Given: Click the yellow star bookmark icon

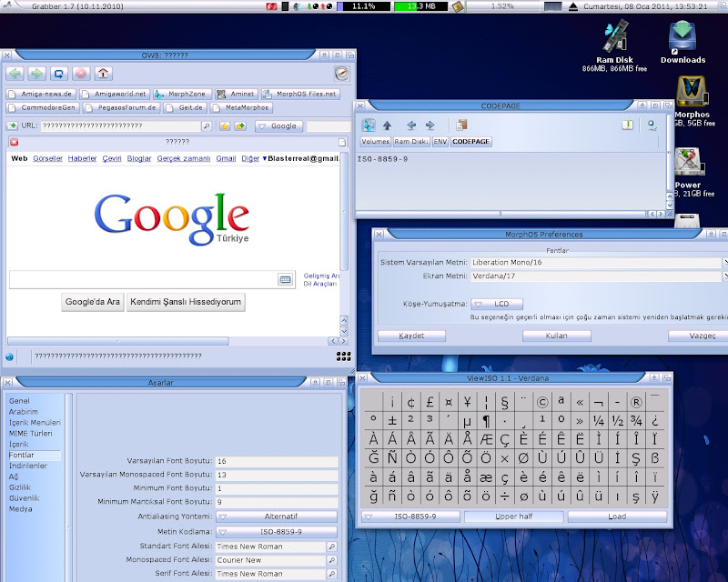Looking at the screenshot, I should pos(225,125).
